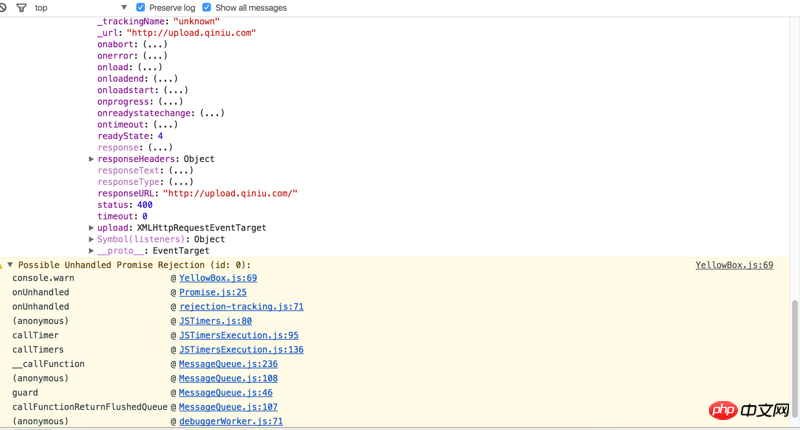Viewport: 800px width, 430px height.
Task: Follow the JSTimersExecution.js:136 link
Action: pos(241,350)
